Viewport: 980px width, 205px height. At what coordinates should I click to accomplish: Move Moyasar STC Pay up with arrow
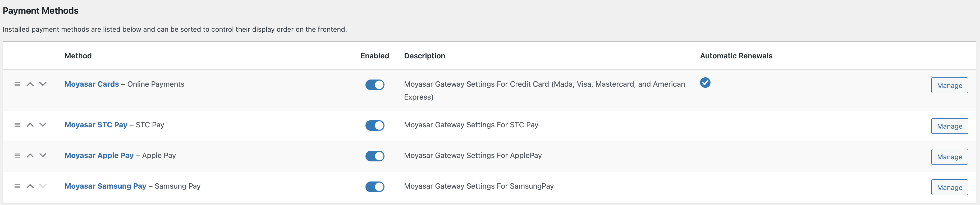[x=30, y=125]
